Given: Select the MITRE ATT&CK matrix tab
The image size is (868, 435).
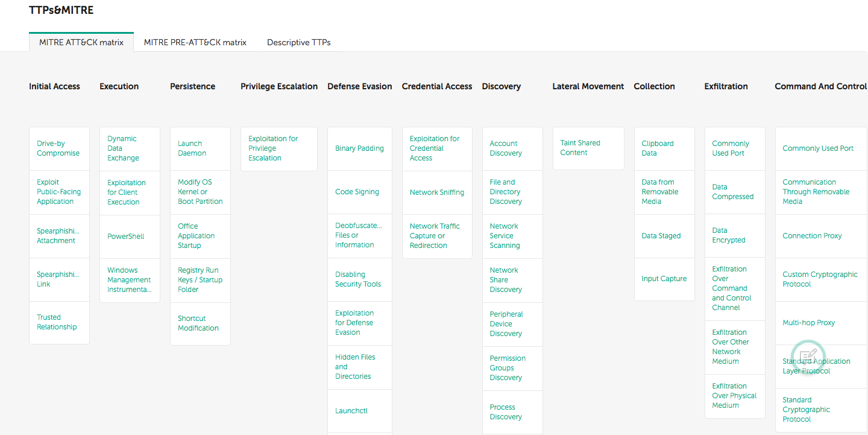Looking at the screenshot, I should pos(81,42).
